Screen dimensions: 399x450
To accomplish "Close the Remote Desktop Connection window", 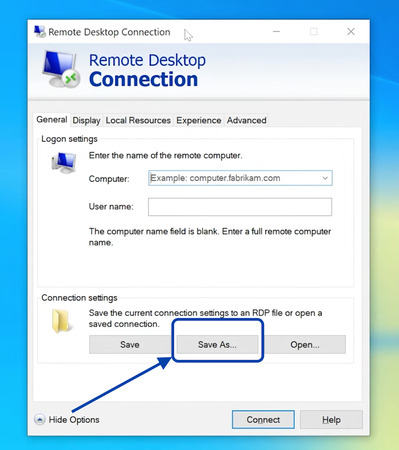I will coord(351,32).
